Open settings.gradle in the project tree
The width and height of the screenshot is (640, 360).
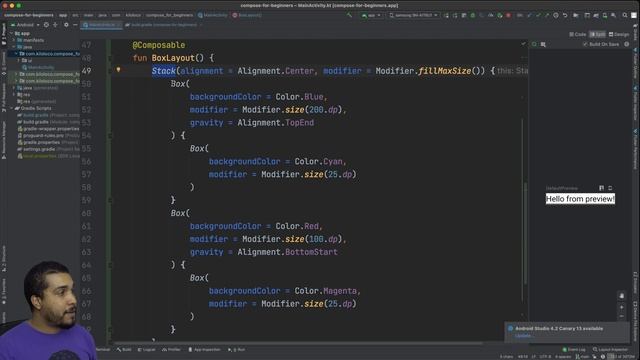(39, 149)
